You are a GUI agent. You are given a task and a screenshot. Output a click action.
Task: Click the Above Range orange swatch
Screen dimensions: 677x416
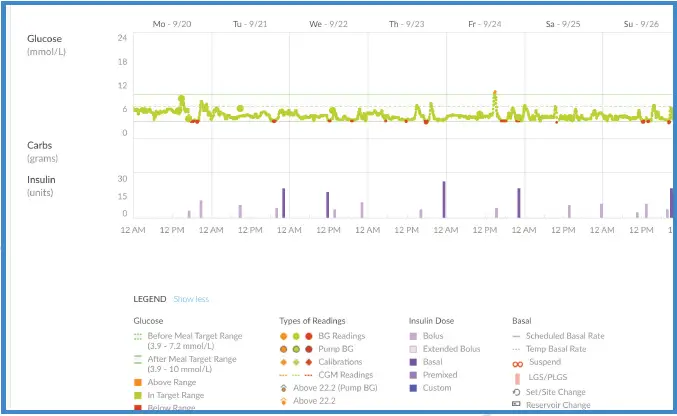point(138,381)
